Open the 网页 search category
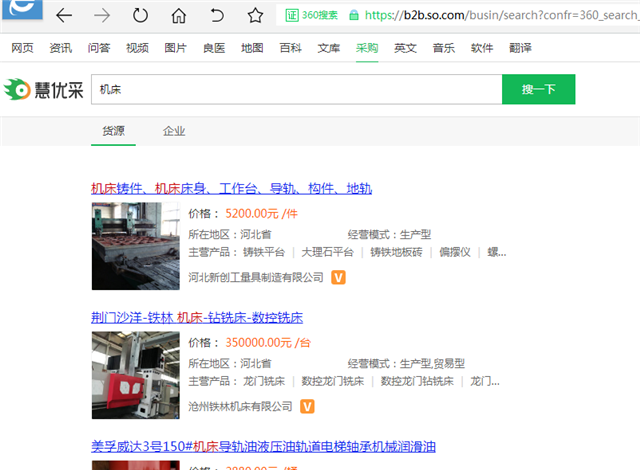This screenshot has height=470, width=640. (x=22, y=48)
